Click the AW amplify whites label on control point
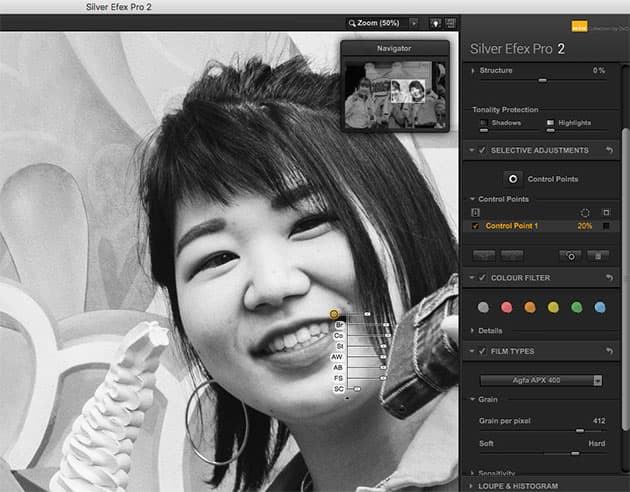The height and width of the screenshot is (492, 630). coord(337,357)
